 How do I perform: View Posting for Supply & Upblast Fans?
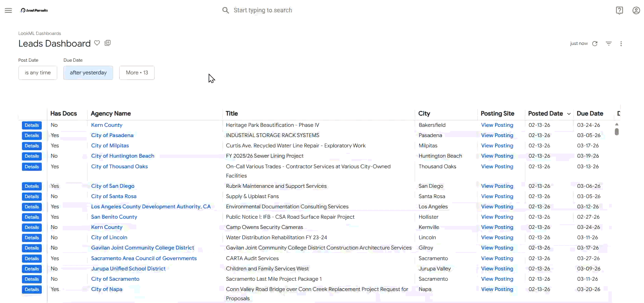(x=497, y=196)
